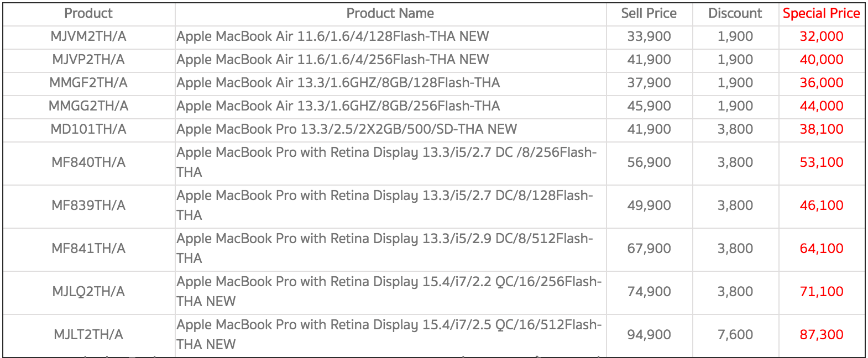Select product code MJVM2TH/A

point(88,36)
